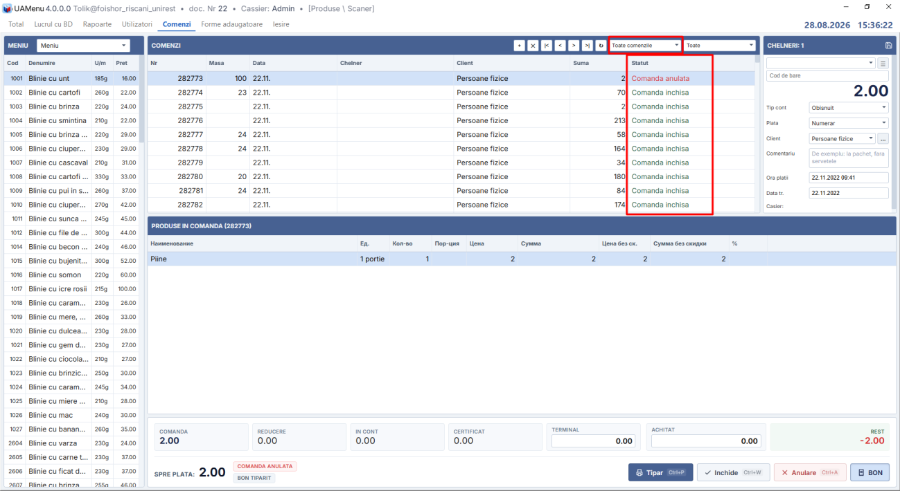Sort by the Suma column header
The image size is (900, 491).
[x=581, y=63]
